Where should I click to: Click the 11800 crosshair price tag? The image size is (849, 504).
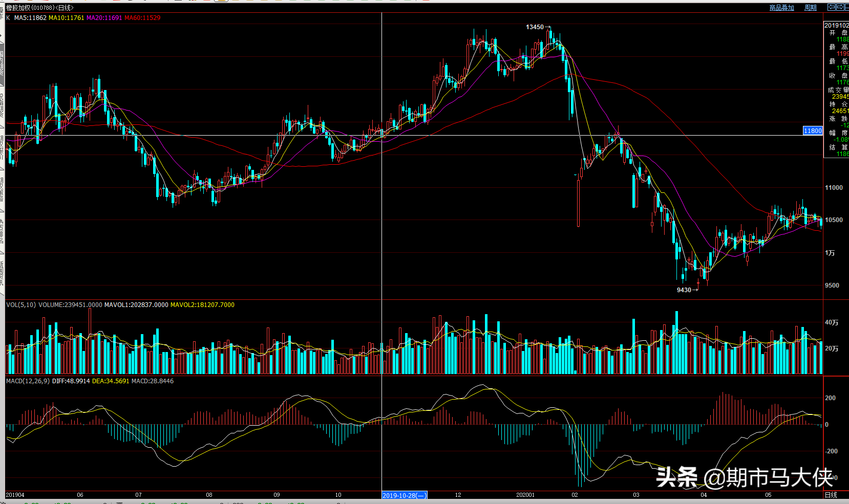point(813,130)
